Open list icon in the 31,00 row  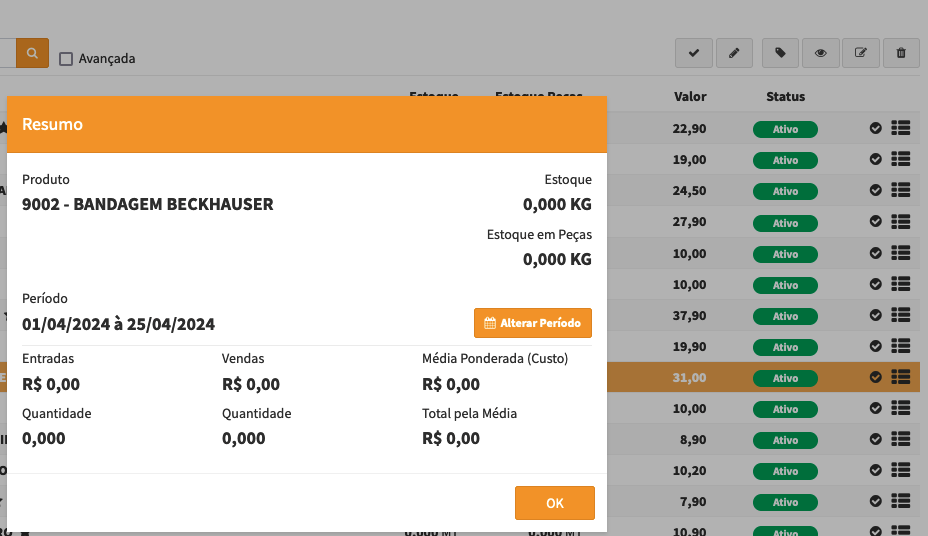(x=900, y=377)
